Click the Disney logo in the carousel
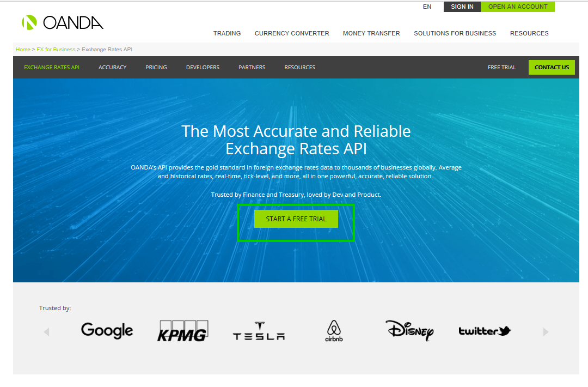This screenshot has height=387, width=588. click(409, 330)
